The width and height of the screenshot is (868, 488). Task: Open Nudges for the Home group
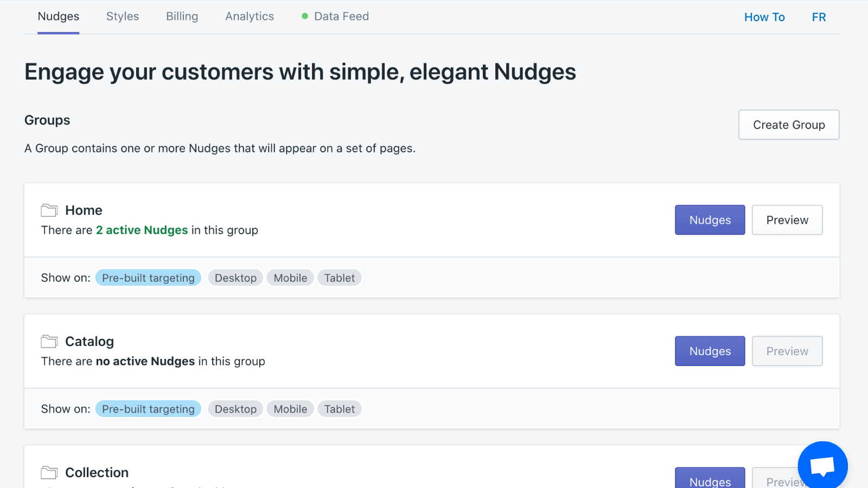pyautogui.click(x=710, y=220)
